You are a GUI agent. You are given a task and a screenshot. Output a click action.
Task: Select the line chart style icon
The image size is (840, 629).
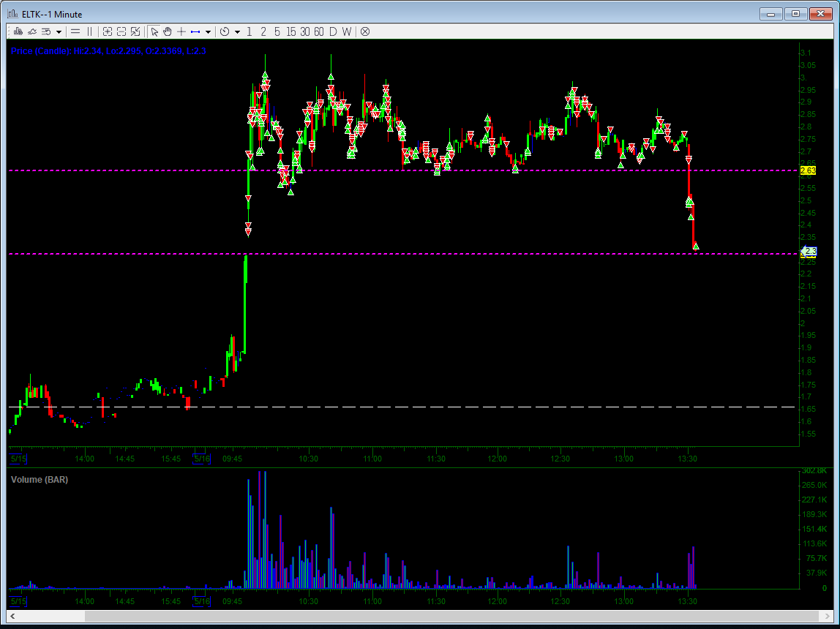tap(31, 31)
